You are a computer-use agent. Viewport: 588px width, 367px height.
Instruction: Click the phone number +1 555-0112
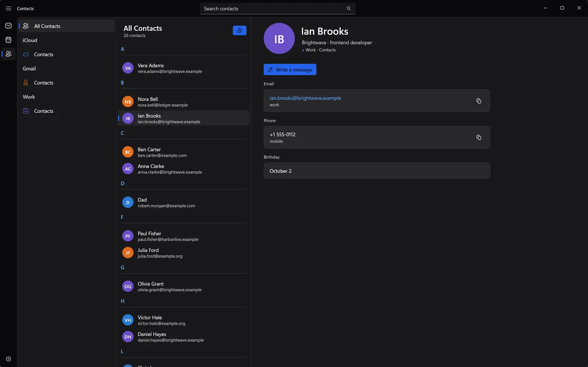click(283, 134)
